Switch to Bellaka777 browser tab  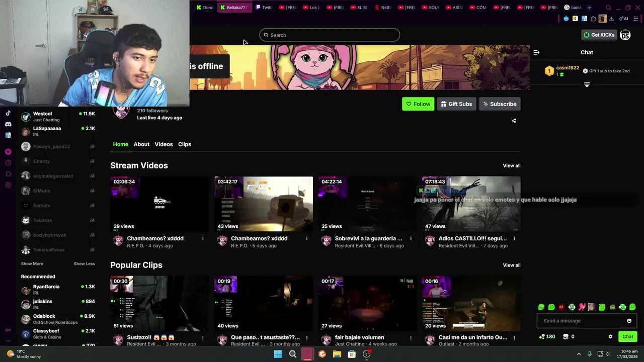234,8
